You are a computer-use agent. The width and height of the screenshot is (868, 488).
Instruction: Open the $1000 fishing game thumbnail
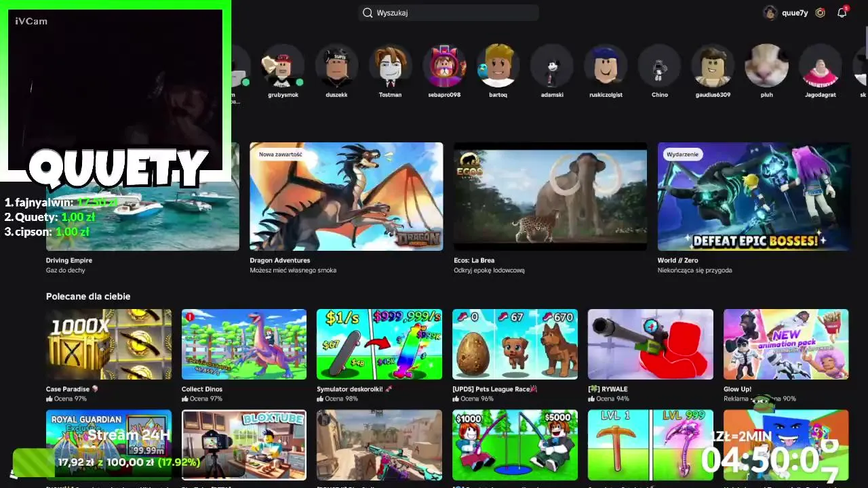[515, 445]
